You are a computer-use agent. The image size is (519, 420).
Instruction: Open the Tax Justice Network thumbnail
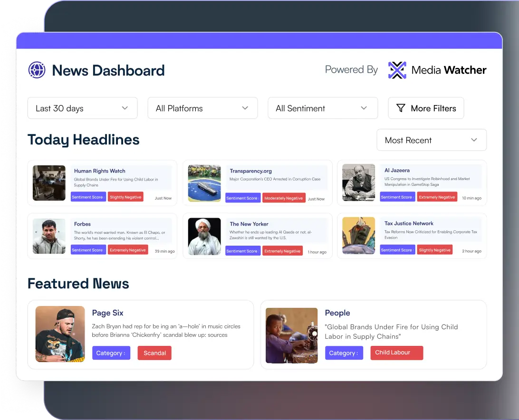[x=358, y=236]
